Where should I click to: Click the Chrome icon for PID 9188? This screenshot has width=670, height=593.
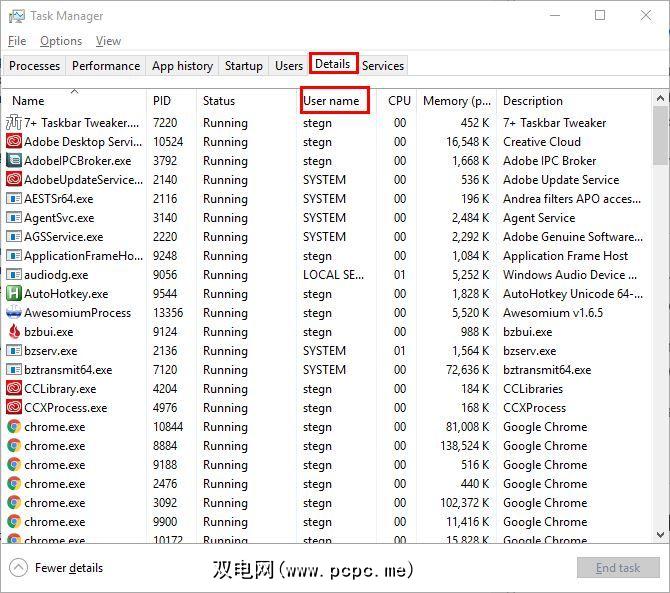14,464
